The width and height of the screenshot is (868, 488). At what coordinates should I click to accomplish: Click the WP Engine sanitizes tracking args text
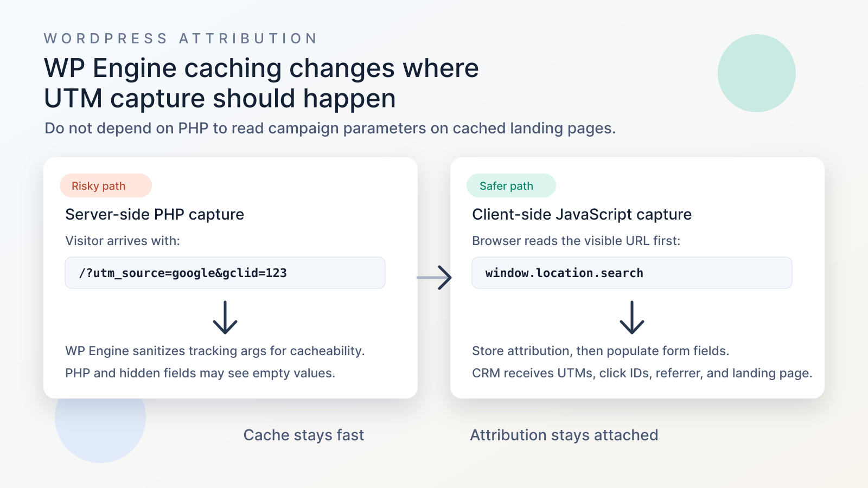point(215,351)
